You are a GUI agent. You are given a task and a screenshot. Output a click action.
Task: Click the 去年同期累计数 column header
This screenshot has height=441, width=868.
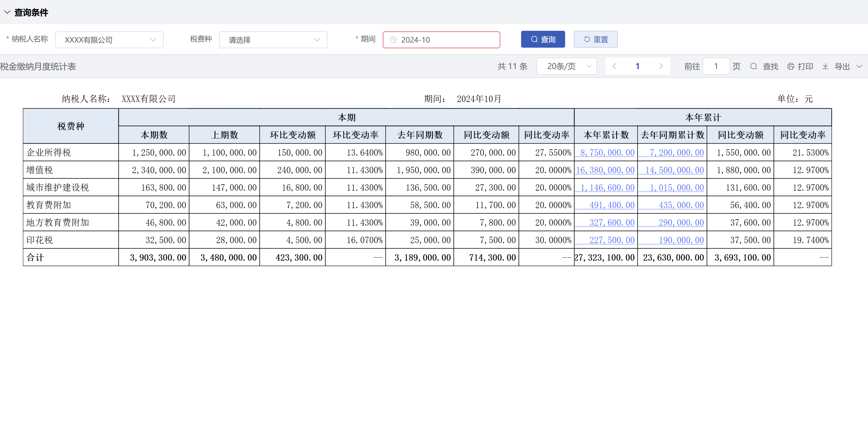click(x=672, y=135)
